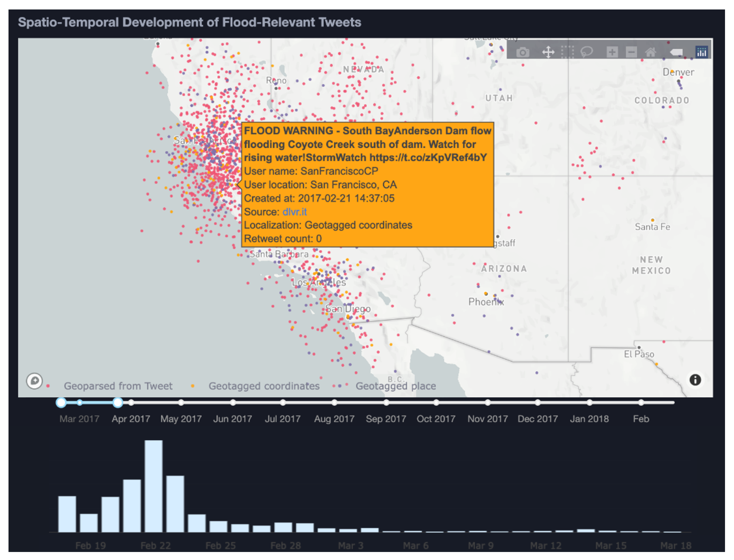
Task: Click left handle of date range slider
Action: (61, 403)
